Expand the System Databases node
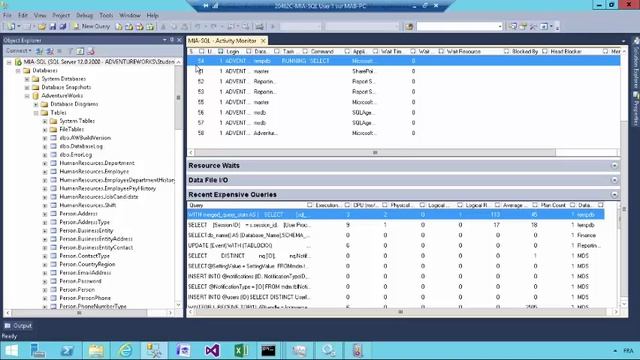The width and height of the screenshot is (640, 360). pos(27,79)
